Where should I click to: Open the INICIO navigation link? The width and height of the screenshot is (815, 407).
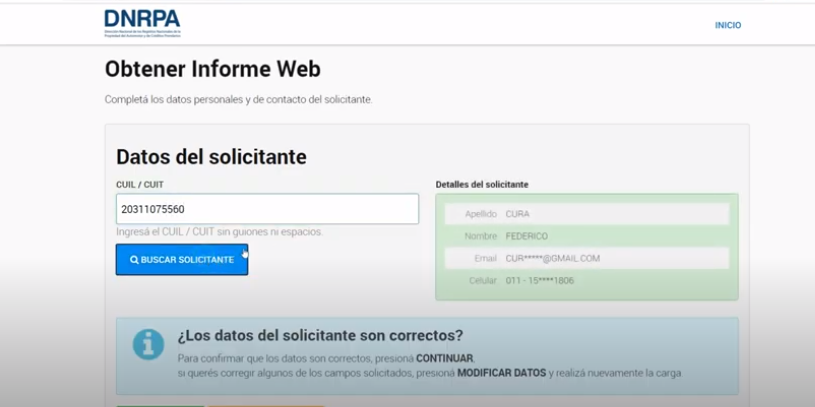coord(727,25)
